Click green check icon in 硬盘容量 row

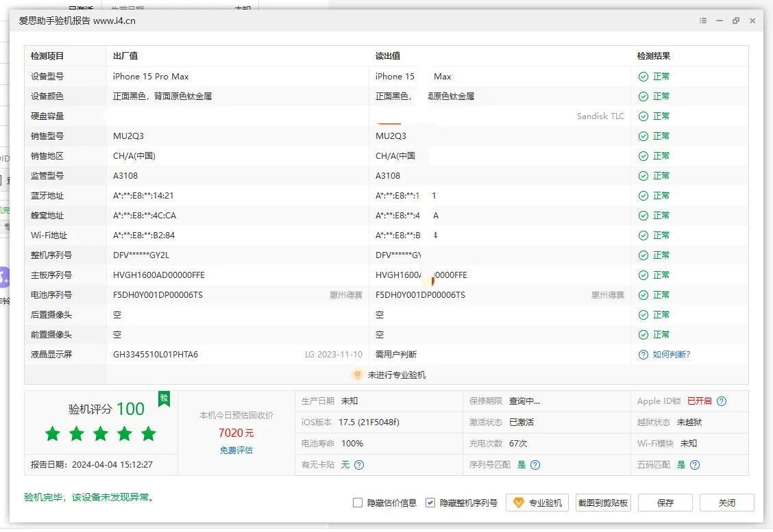tap(643, 116)
